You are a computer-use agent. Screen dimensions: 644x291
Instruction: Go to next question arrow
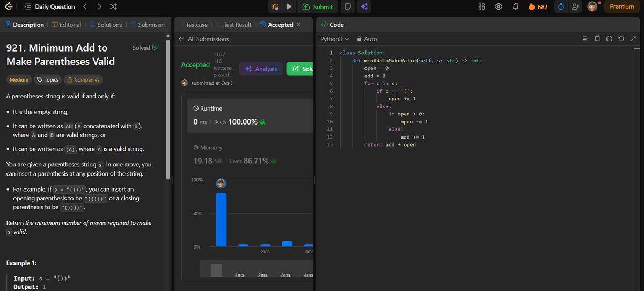[x=99, y=7]
